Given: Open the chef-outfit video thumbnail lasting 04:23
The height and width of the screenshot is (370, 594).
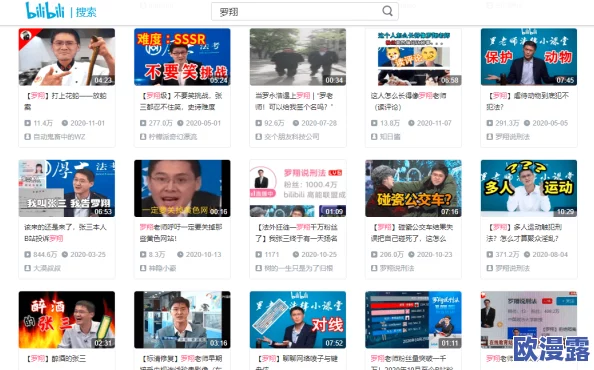Looking at the screenshot, I should click(x=67, y=57).
